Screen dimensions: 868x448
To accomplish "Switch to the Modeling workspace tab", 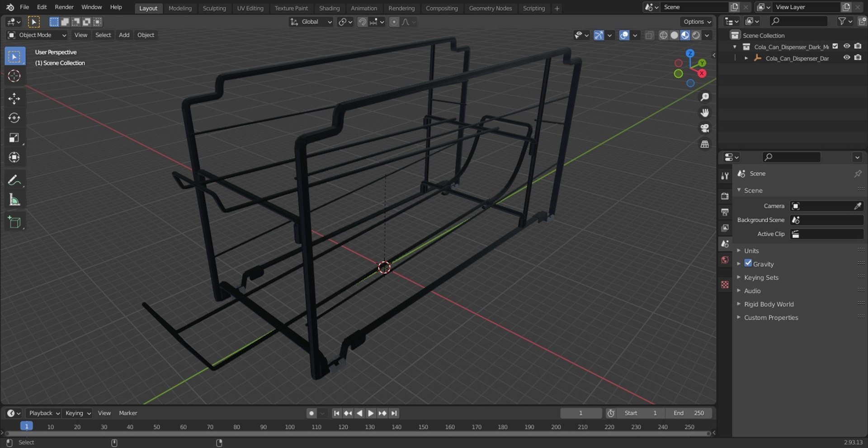I will (180, 8).
